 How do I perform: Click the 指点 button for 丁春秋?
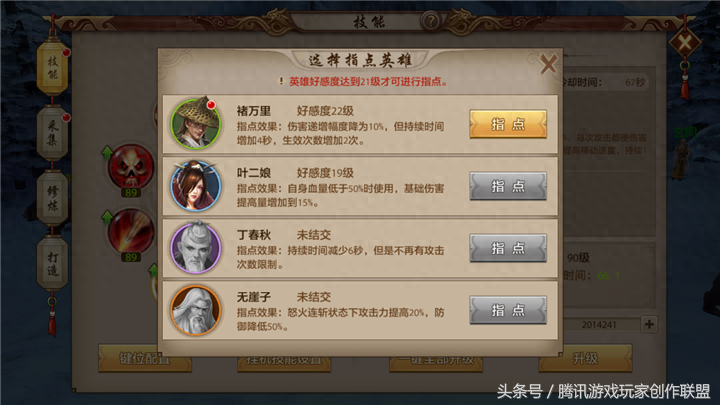[508, 248]
